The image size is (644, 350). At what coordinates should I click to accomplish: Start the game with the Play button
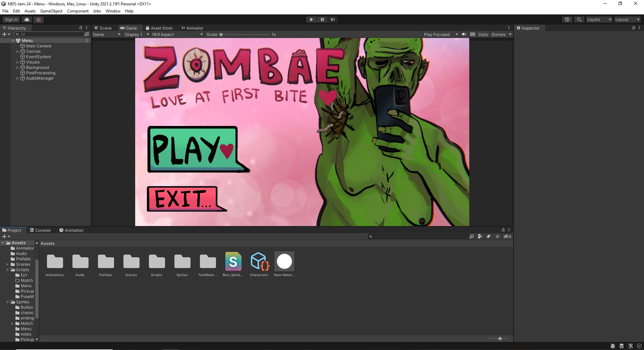pos(311,19)
